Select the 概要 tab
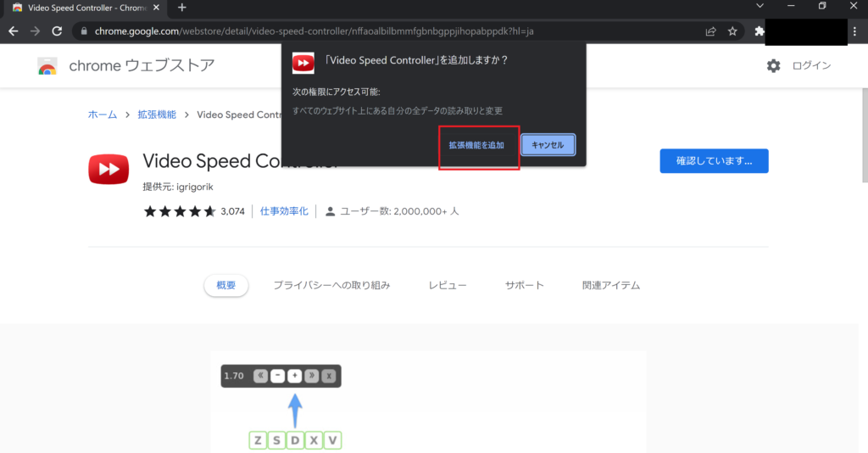This screenshot has width=868, height=453. point(225,285)
